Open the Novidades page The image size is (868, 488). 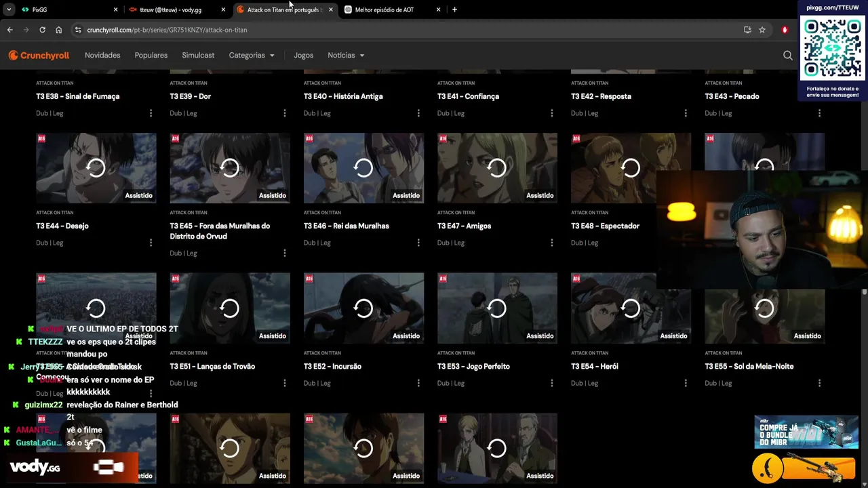pos(102,56)
